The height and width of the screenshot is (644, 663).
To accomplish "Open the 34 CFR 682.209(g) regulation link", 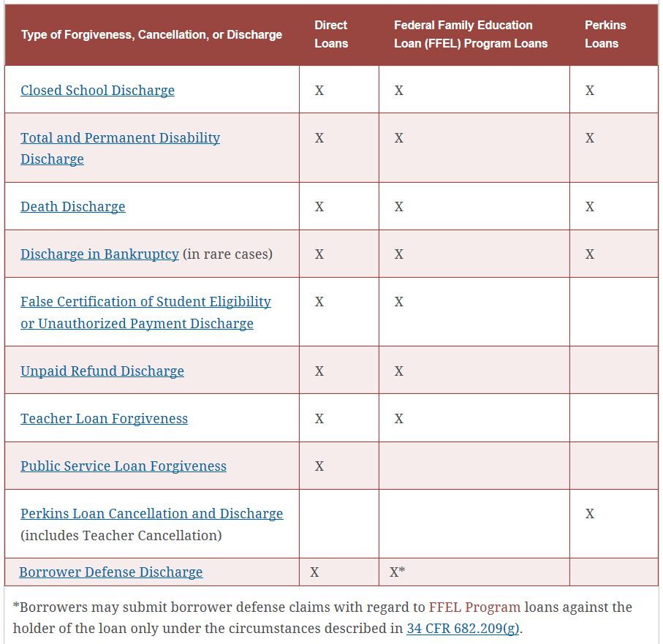I will pyautogui.click(x=463, y=629).
